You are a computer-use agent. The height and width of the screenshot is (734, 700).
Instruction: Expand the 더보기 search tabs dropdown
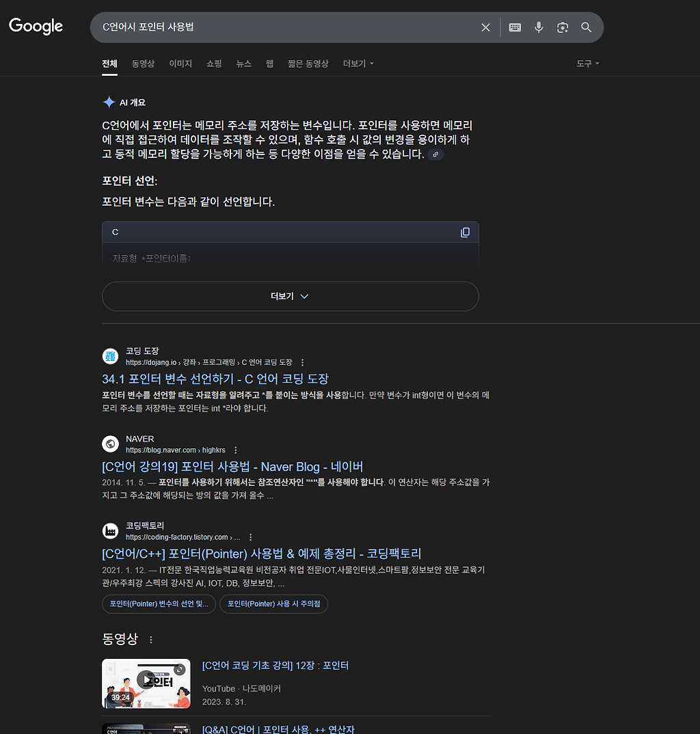click(358, 64)
